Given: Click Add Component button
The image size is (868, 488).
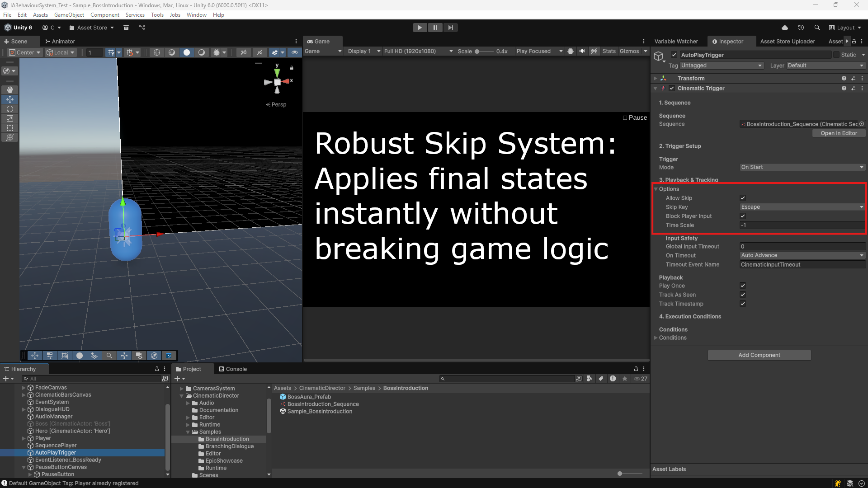Looking at the screenshot, I should (759, 355).
